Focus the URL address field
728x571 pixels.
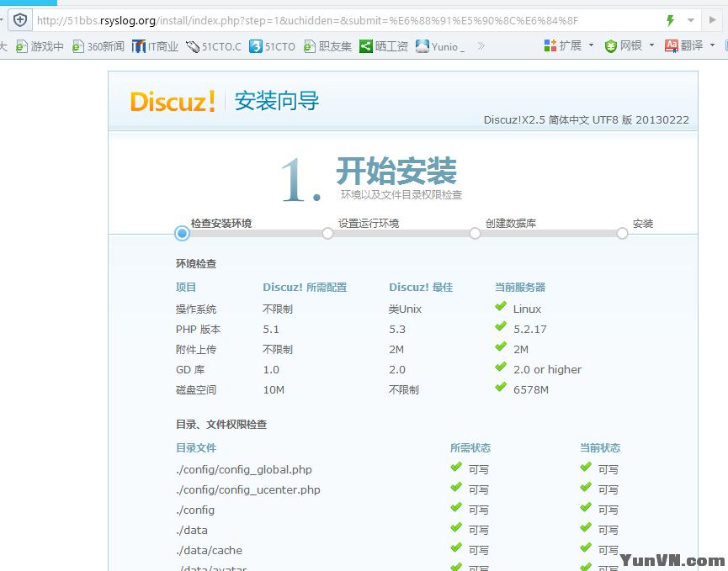point(348,20)
